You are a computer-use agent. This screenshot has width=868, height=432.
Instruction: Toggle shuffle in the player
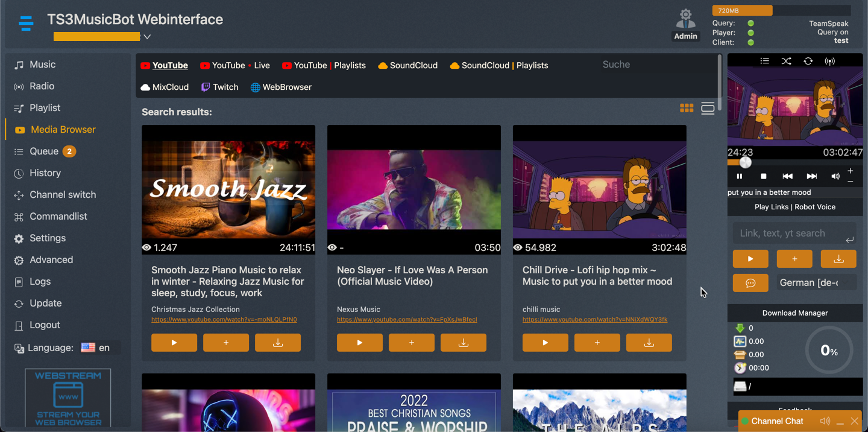(x=787, y=61)
